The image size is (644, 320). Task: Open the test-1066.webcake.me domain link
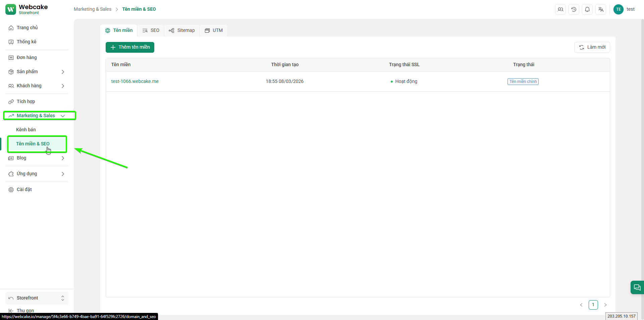pyautogui.click(x=135, y=81)
